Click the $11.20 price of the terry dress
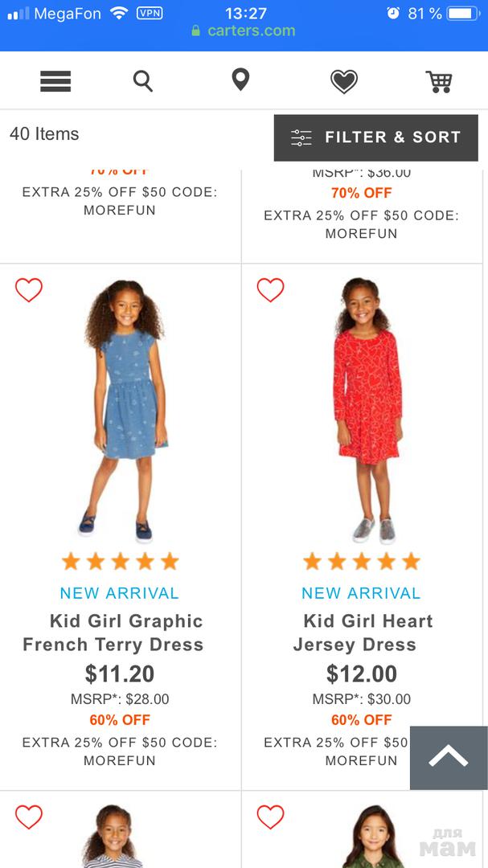This screenshot has width=488, height=868. point(120,674)
